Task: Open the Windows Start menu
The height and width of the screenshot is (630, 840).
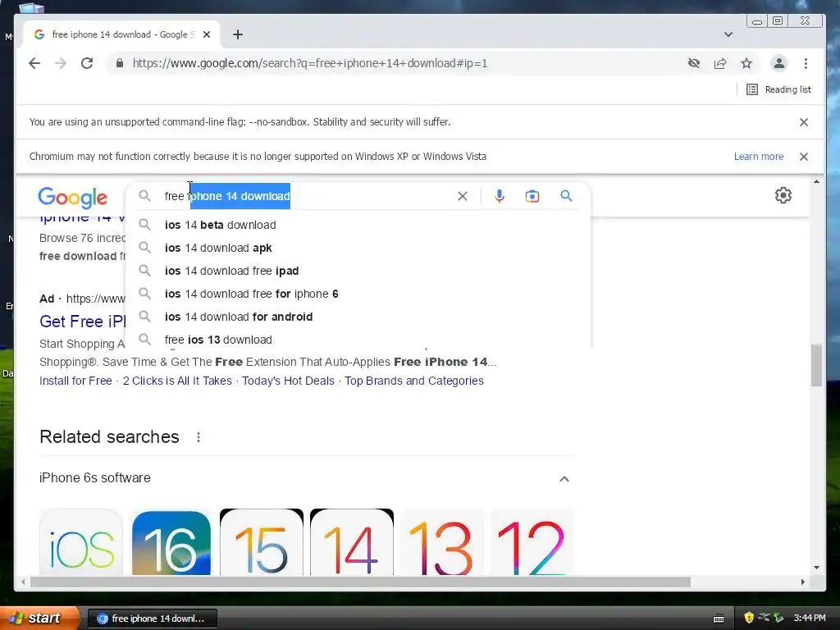Action: coord(39,619)
